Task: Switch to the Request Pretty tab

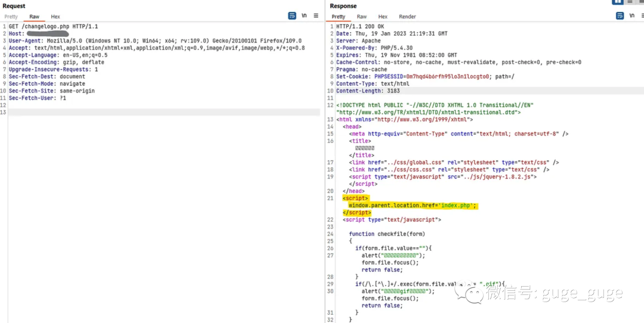Action: 11,17
